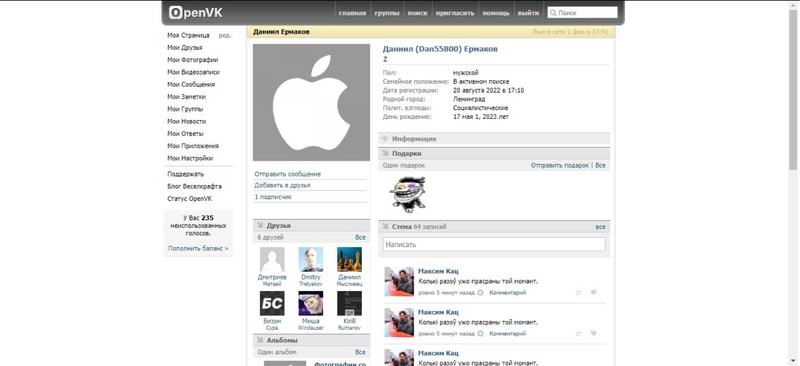The height and width of the screenshot is (366, 800).
Task: Open Дмитриев Матвей friend avatar
Action: [272, 259]
